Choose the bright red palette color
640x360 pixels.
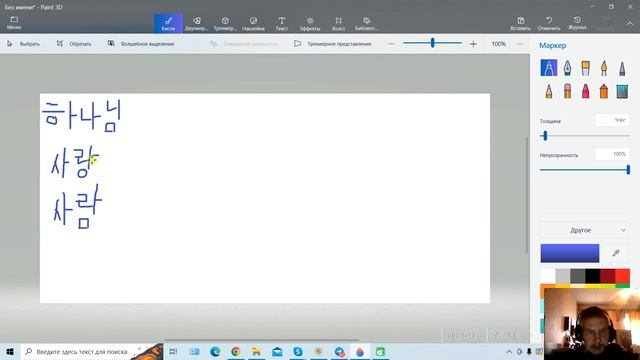pyautogui.click(x=622, y=276)
